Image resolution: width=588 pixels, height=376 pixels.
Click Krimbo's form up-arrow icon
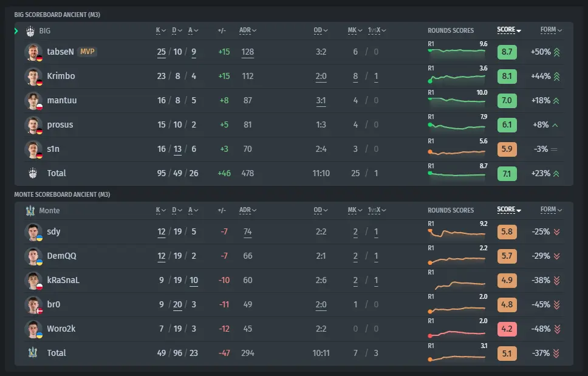point(557,77)
